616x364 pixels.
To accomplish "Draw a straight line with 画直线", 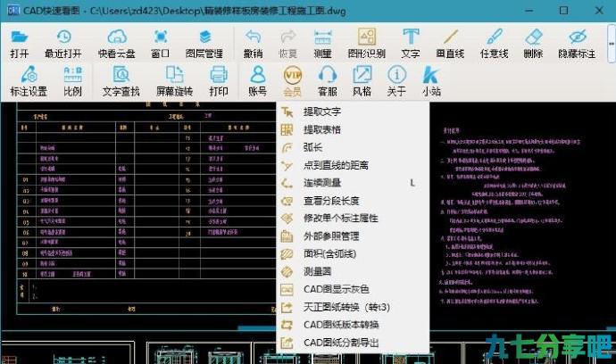I will click(x=450, y=44).
